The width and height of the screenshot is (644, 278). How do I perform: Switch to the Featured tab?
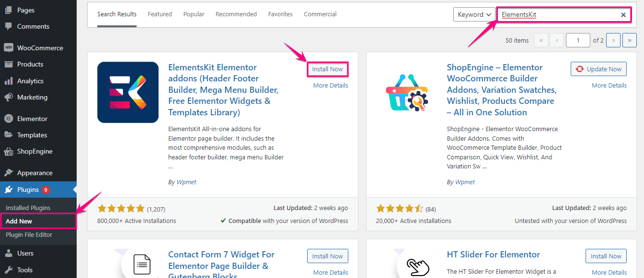(x=160, y=14)
